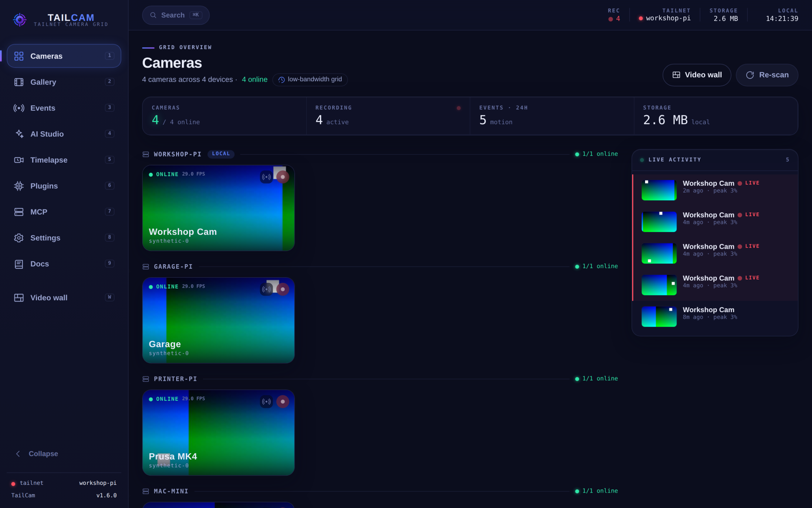Go to the Events page

(64, 108)
